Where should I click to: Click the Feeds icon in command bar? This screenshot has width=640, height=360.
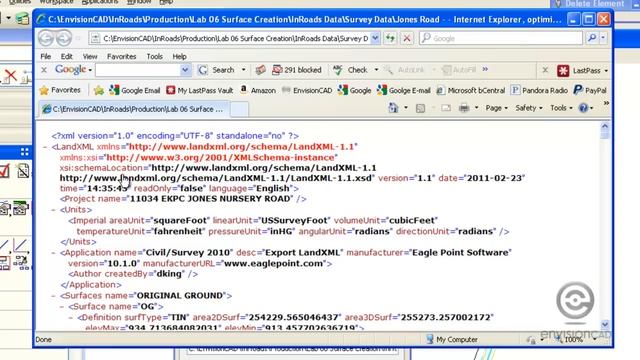click(420, 108)
